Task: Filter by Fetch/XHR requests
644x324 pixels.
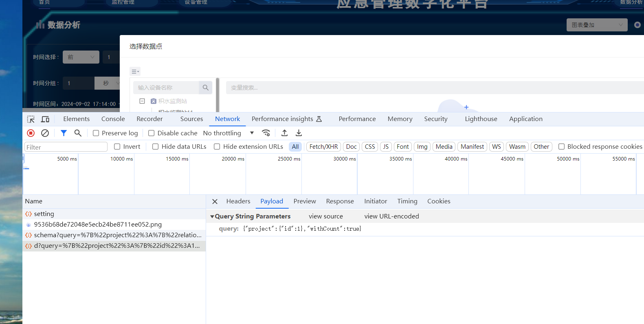Action: pyautogui.click(x=324, y=147)
